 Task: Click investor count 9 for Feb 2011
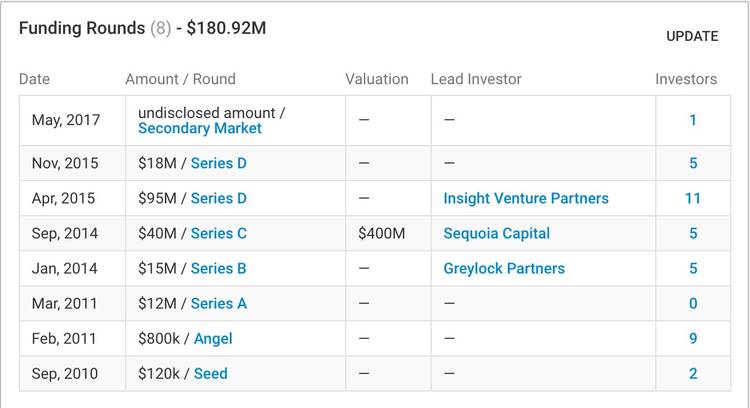click(693, 339)
